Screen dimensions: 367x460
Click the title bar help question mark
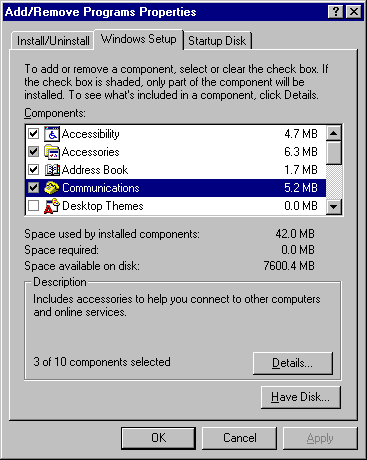[x=336, y=12]
